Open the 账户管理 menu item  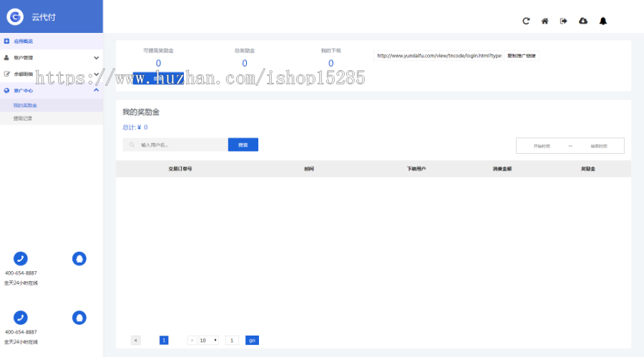tap(52, 57)
